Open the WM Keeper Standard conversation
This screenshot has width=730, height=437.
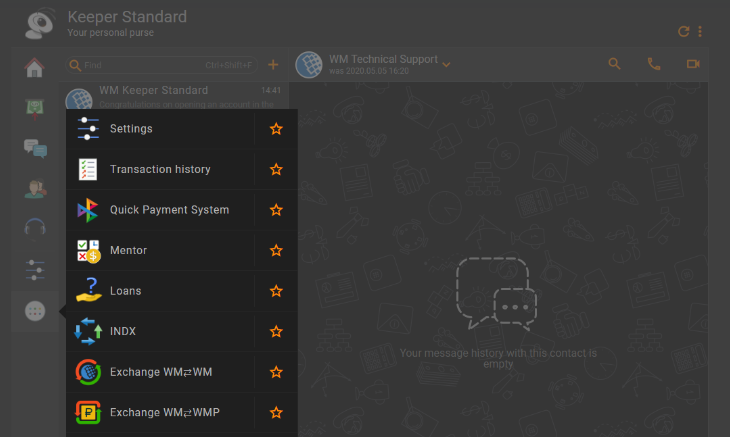pyautogui.click(x=175, y=96)
